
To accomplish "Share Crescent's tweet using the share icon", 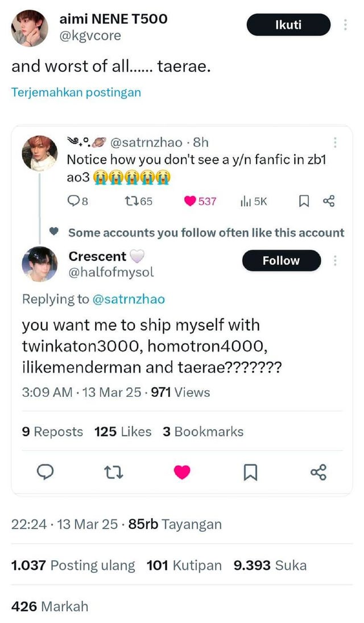I will tap(318, 472).
